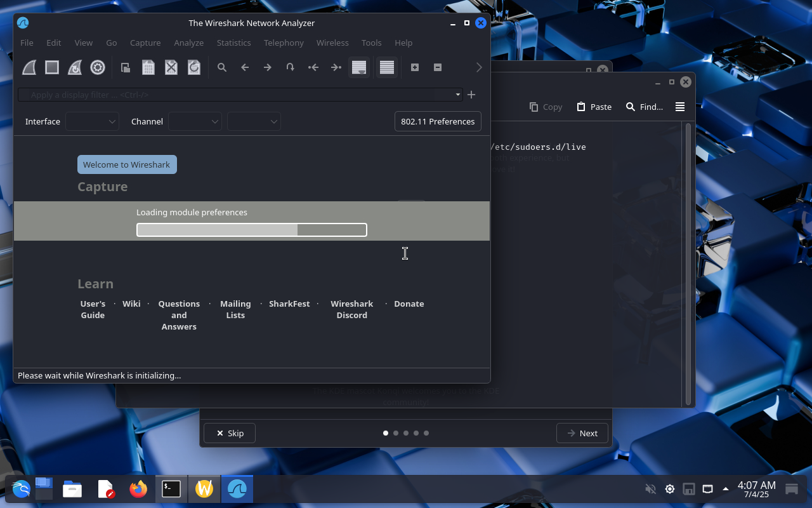Close this capture file using toolbar icon
Image resolution: width=812 pixels, height=508 pixels.
pyautogui.click(x=171, y=67)
